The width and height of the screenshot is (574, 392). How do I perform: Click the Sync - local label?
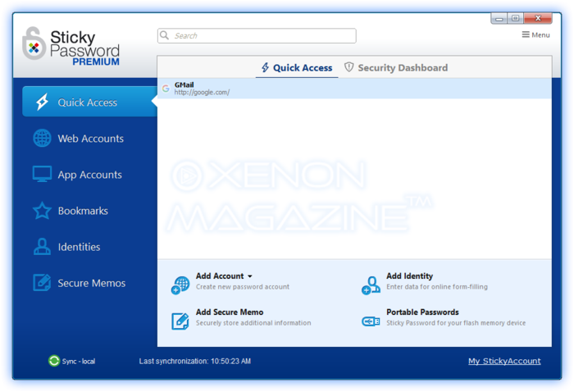click(x=79, y=362)
